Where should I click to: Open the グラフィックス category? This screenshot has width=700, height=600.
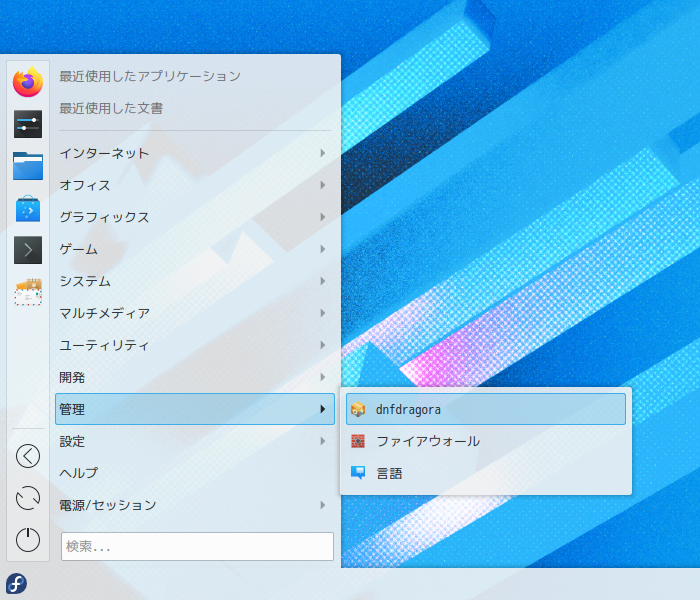pyautogui.click(x=195, y=217)
